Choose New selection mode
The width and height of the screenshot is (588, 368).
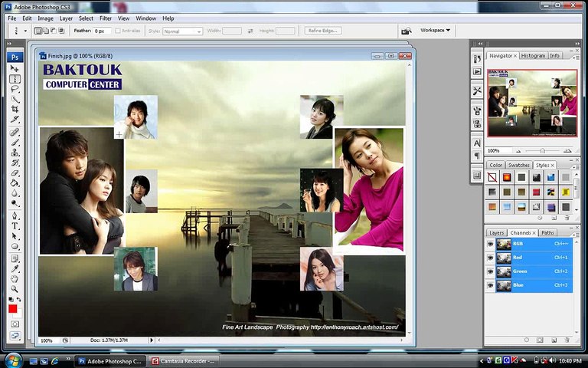tap(38, 31)
